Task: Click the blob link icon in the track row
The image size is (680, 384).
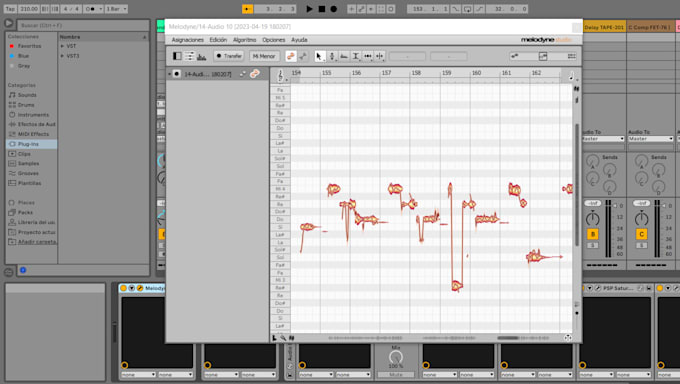Action: click(x=255, y=74)
